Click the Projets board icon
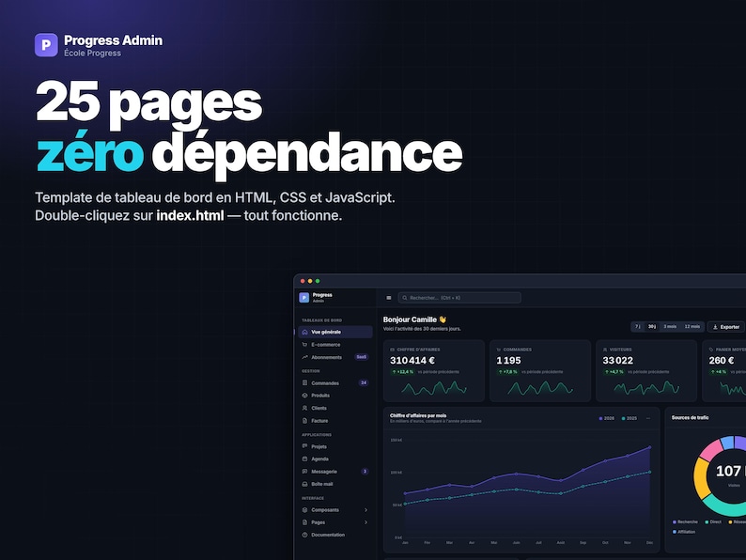746x560 pixels. 305,446
